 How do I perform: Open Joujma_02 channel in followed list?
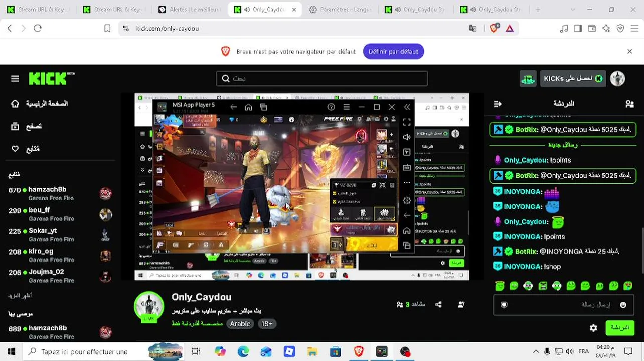[60, 276]
